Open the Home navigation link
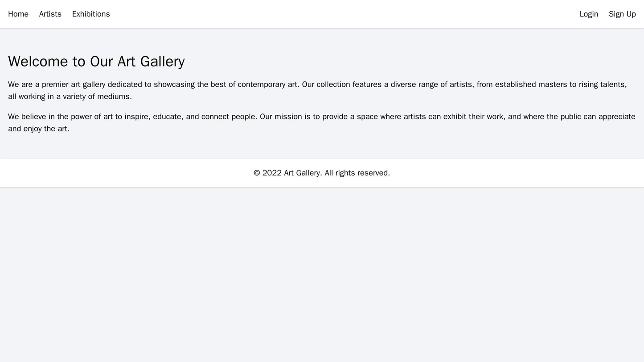Viewport: 644px width, 362px height. click(x=18, y=14)
